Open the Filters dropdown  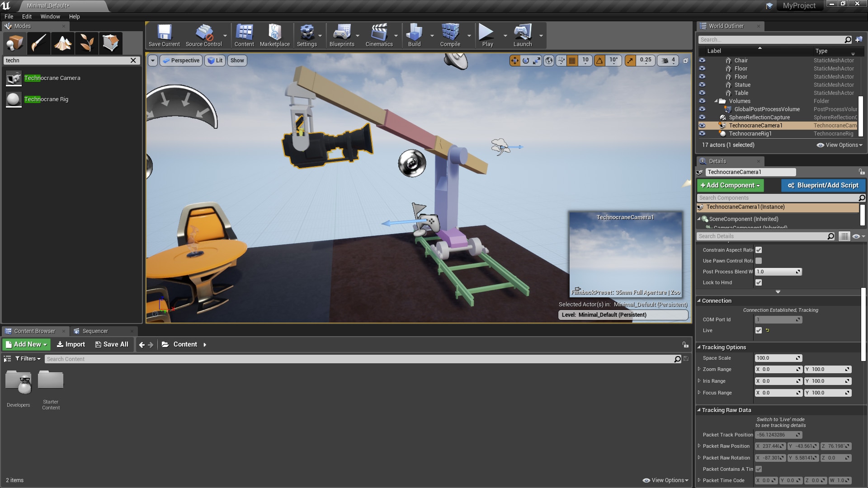(28, 359)
